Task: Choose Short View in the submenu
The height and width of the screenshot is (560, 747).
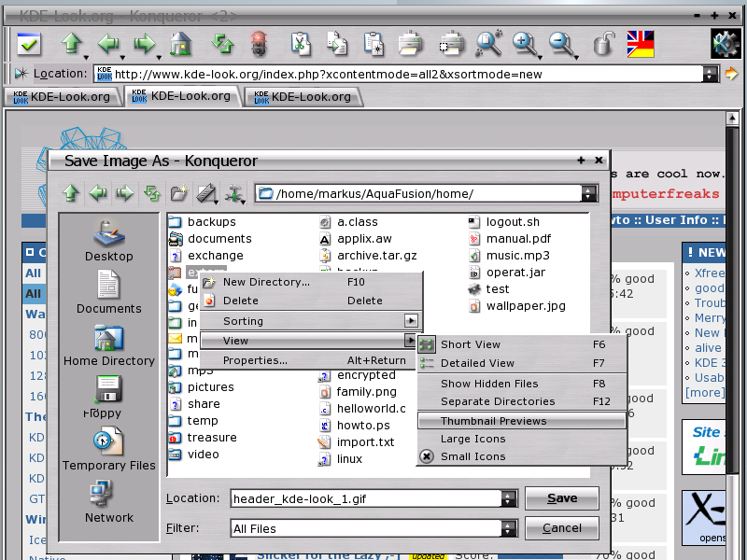Action: click(522, 344)
